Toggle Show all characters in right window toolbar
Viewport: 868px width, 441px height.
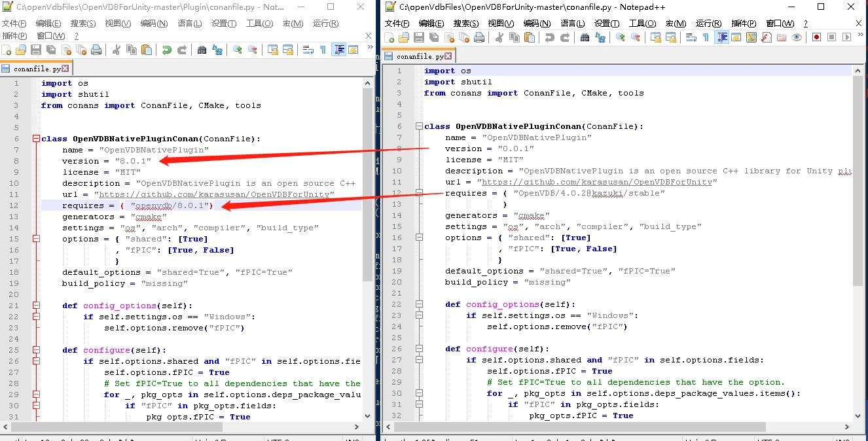(x=706, y=37)
